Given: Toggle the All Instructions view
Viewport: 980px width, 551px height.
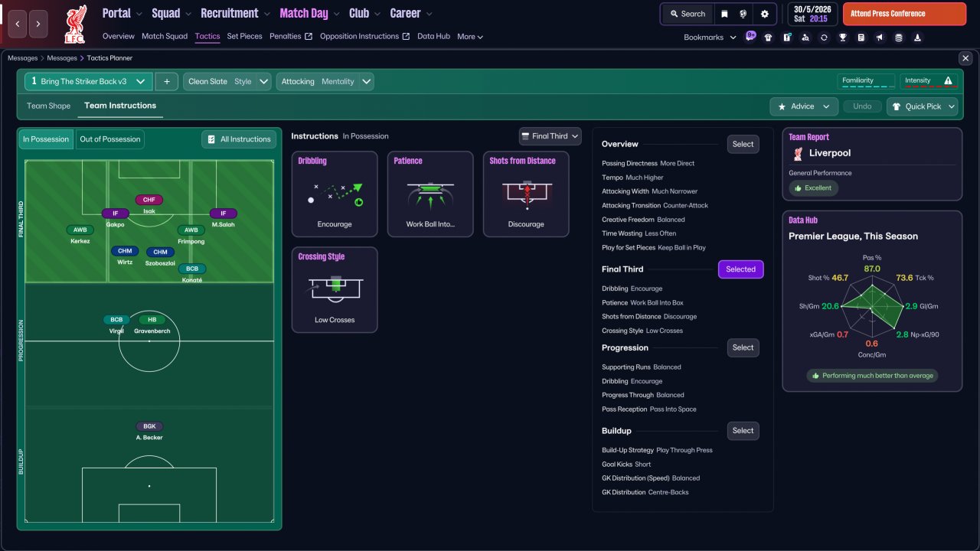Looking at the screenshot, I should [x=239, y=139].
